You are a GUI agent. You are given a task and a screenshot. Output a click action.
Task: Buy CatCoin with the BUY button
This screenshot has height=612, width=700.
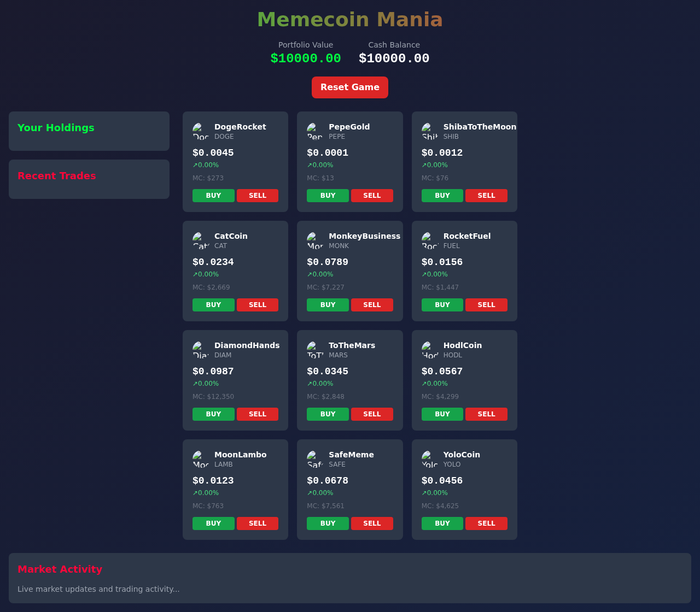[213, 304]
